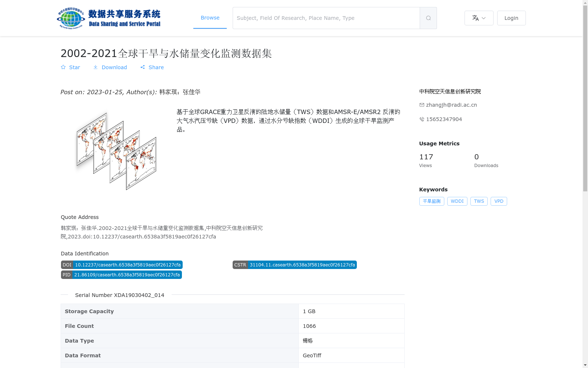Image resolution: width=588 pixels, height=368 pixels.
Task: Click the 0 Downloads metric
Action: tap(486, 160)
